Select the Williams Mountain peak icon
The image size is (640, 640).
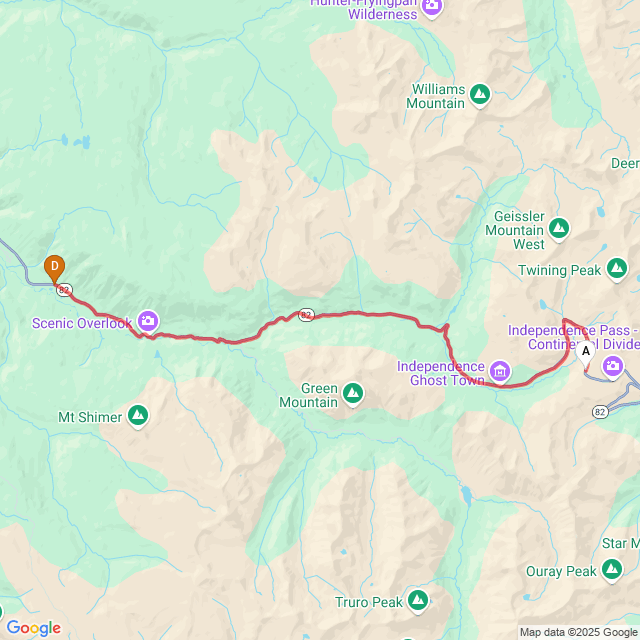point(480,95)
